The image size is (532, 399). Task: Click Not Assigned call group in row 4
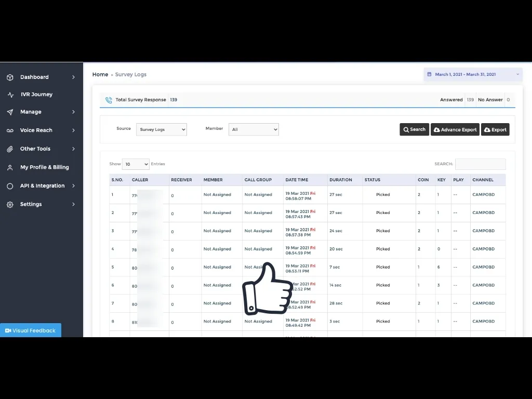coord(258,249)
